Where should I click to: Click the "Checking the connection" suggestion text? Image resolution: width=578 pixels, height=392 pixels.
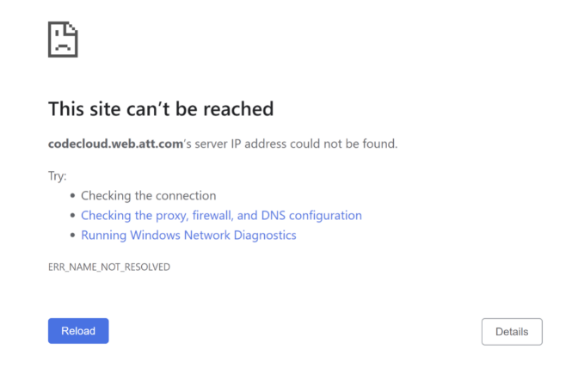coord(148,196)
